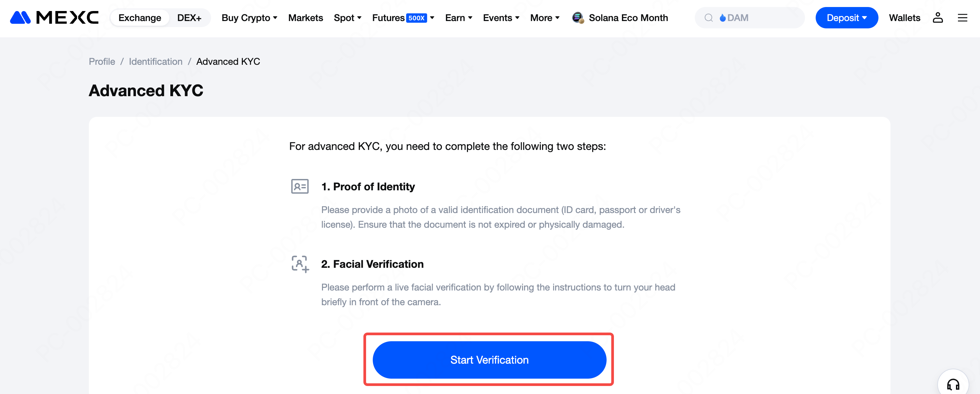Expand the Buy Crypto dropdown

pyautogui.click(x=249, y=18)
